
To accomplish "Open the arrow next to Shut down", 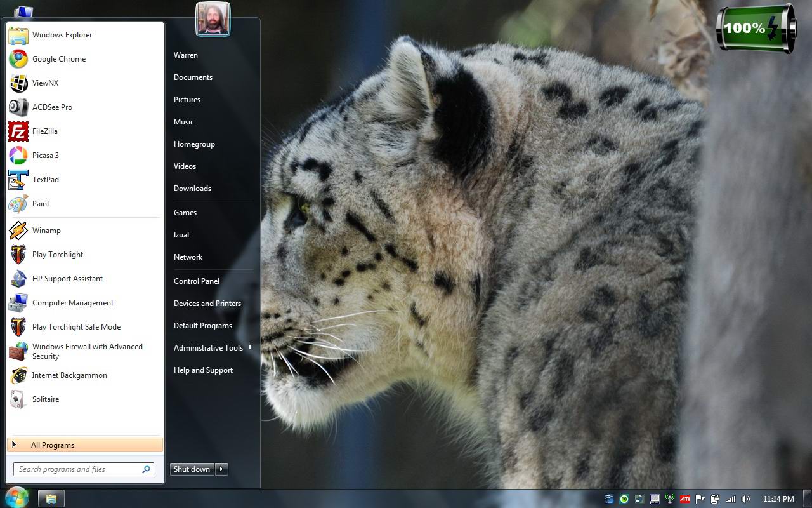I will 221,469.
